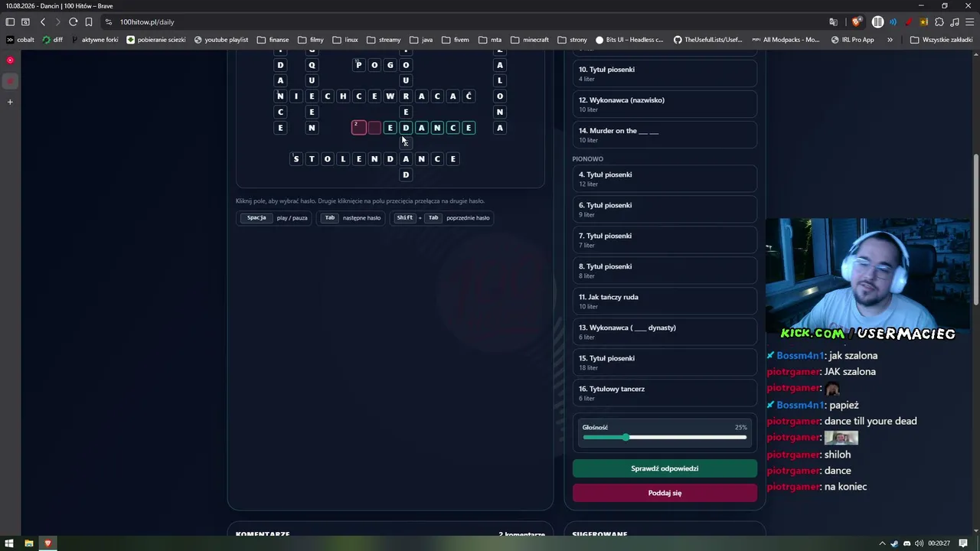980x551 pixels.
Task: Add a new tab with the plus icon
Action: 10,102
